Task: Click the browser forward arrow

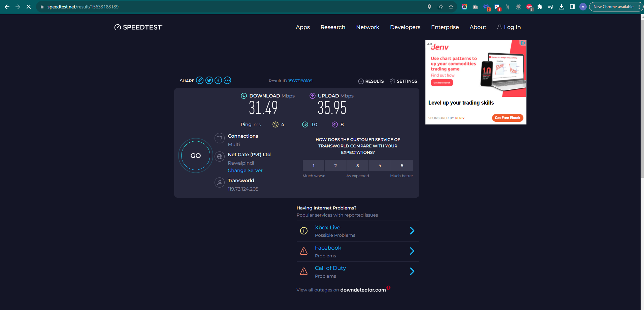Action: click(x=18, y=7)
